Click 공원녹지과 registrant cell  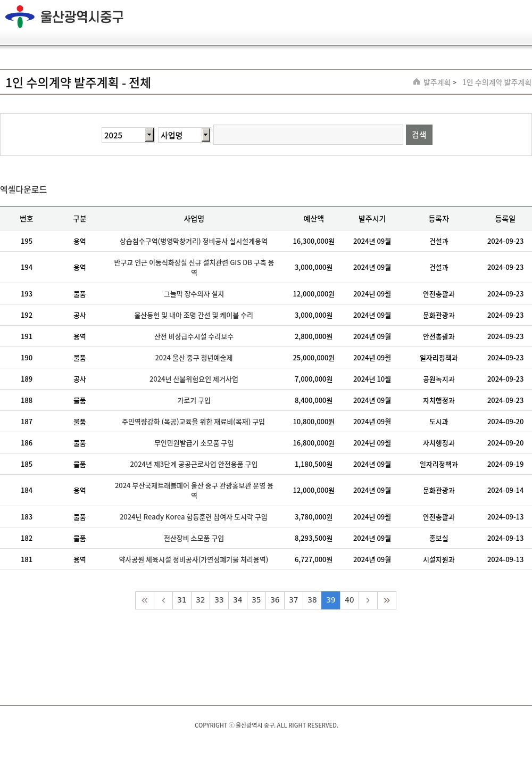tap(439, 379)
